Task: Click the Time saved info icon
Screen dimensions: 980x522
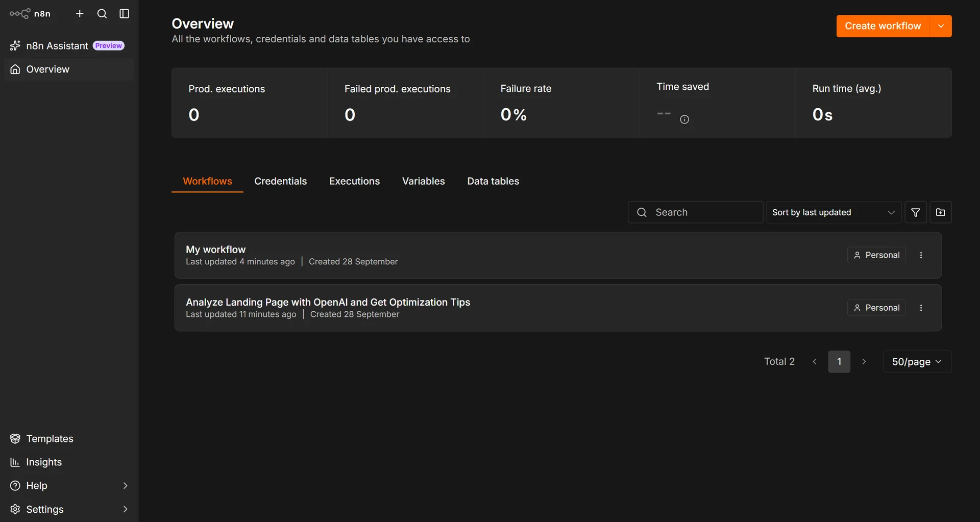Action: 684,119
